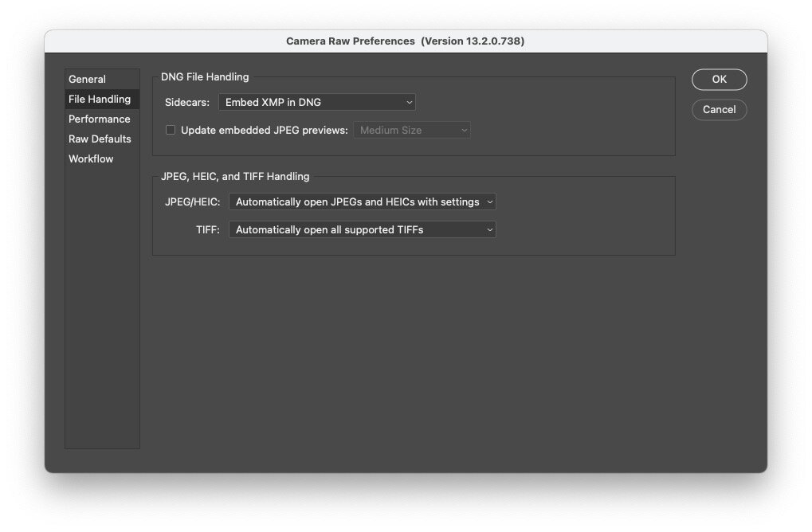
Task: Click the TIFF: label
Action: pyautogui.click(x=208, y=230)
